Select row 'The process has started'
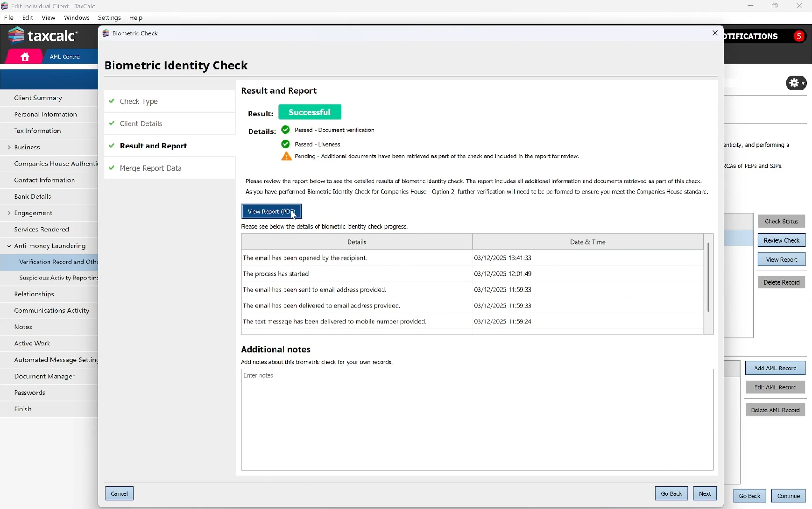 tap(472, 274)
